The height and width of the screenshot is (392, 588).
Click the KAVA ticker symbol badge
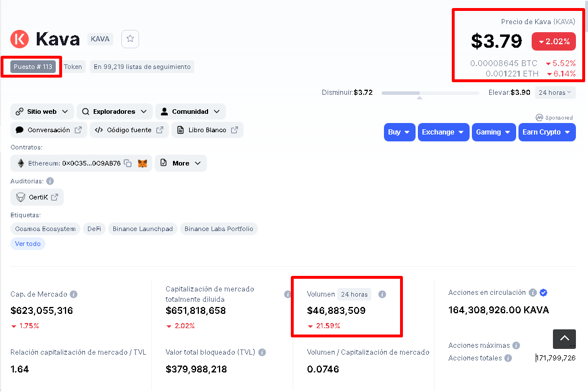point(100,39)
